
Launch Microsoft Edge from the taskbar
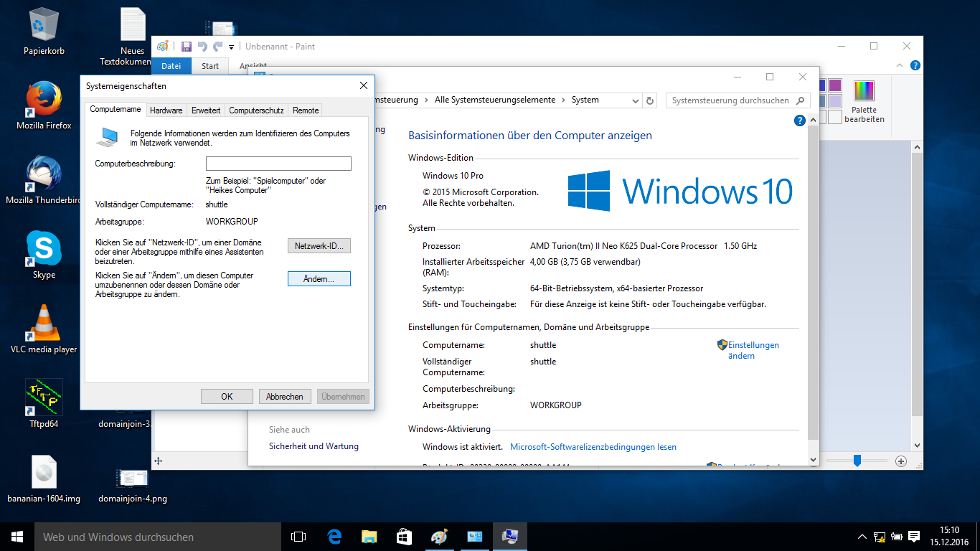click(x=334, y=537)
